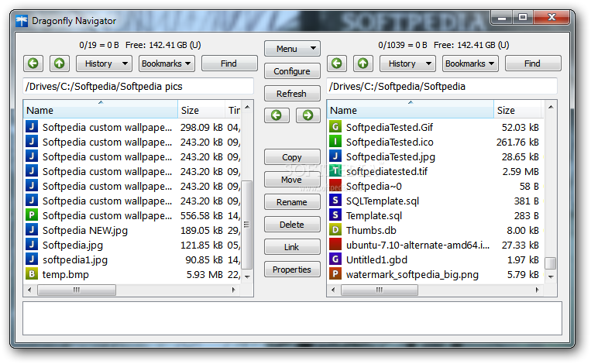Image resolution: width=591 pixels, height=364 pixels.
Task: Select temp.bmp file name
Action: [x=66, y=274]
